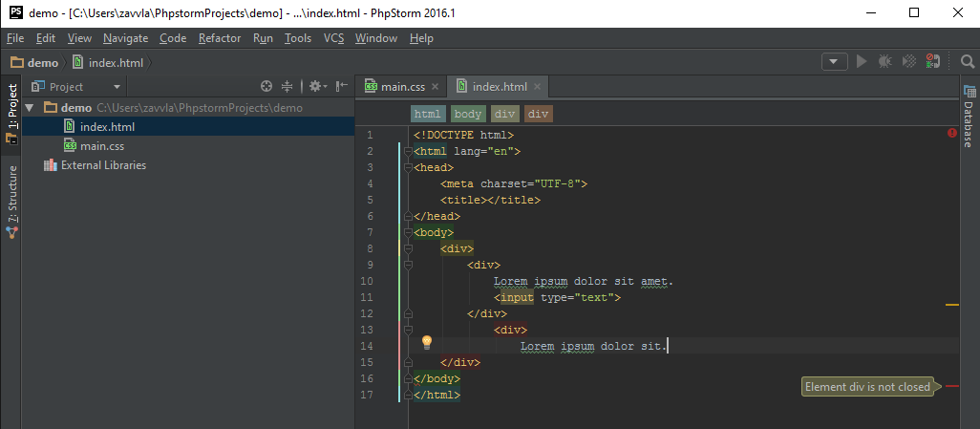Click the <title></title> line
980x429 pixels.
490,200
